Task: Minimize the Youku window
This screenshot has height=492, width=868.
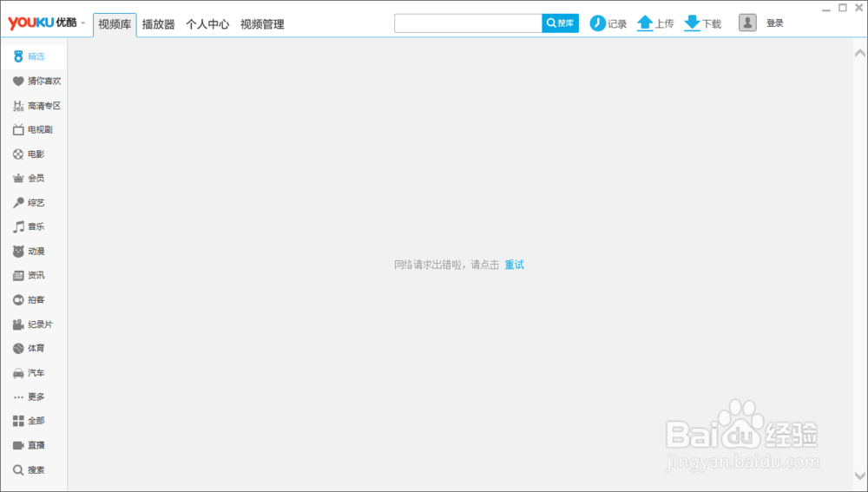Action: (826, 9)
